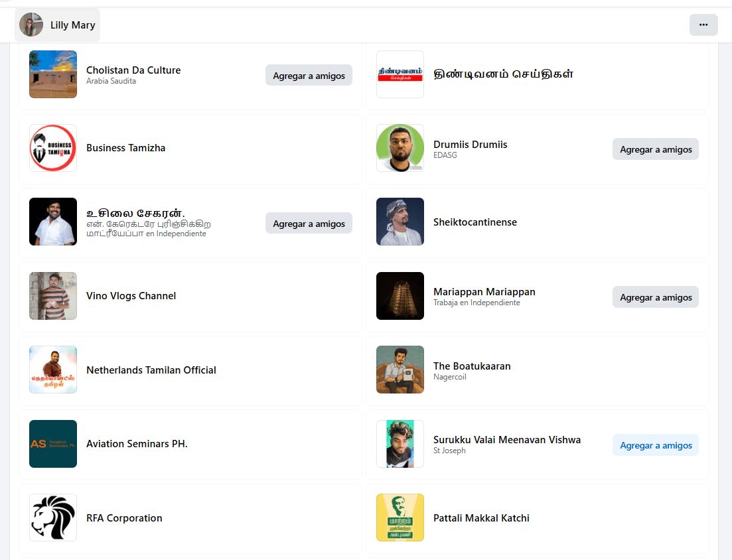The height and width of the screenshot is (560, 732).
Task: Open Netherlands Tamilan Official profile link
Action: click(151, 370)
